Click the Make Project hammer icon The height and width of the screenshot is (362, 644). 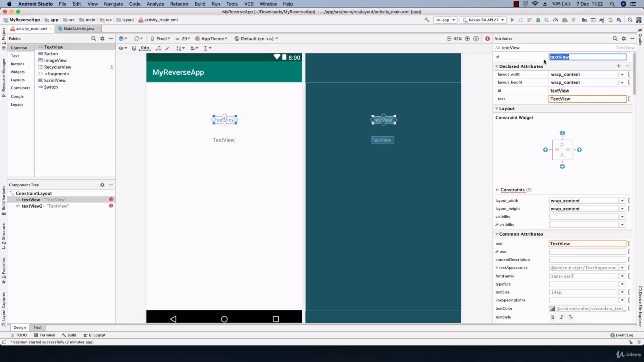427,20
